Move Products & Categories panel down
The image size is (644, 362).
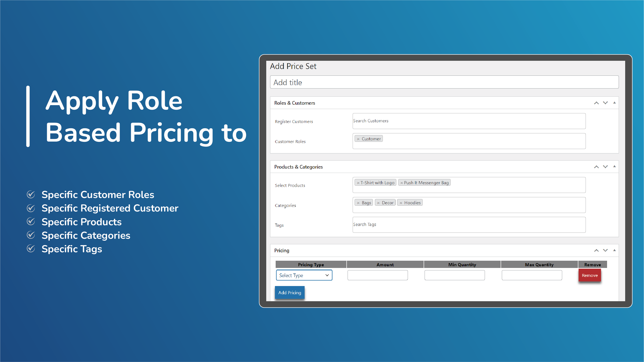605,167
